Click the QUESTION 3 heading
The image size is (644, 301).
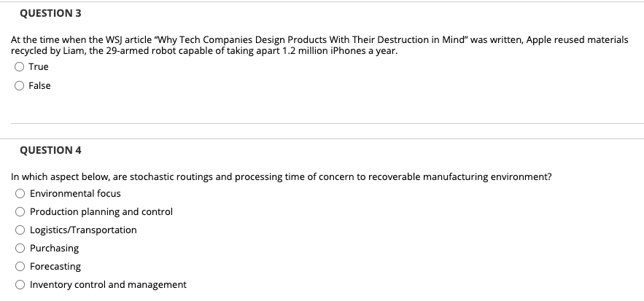point(50,14)
